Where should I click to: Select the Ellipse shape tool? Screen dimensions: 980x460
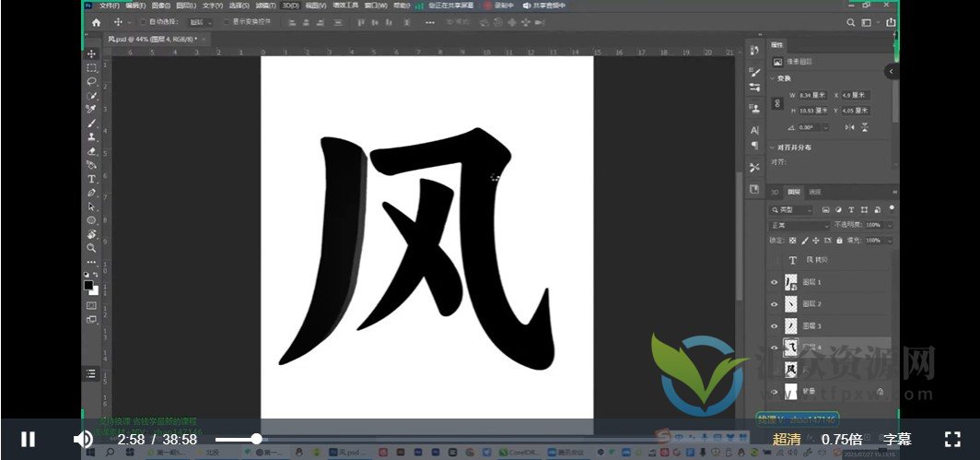point(91,220)
